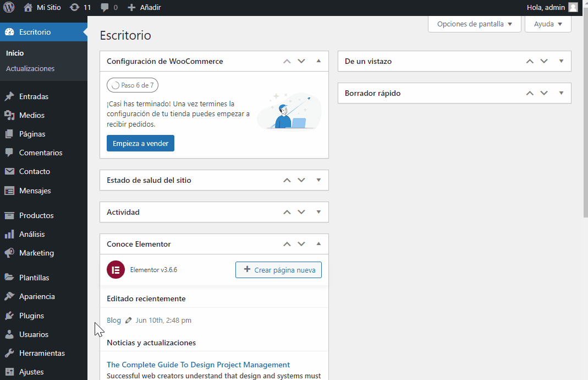Click the Comentarios speech bubble icon
This screenshot has height=380, width=588.
tap(9, 153)
